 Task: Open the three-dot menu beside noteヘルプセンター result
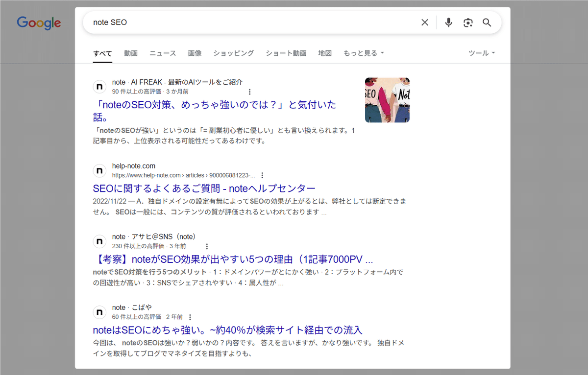263,175
